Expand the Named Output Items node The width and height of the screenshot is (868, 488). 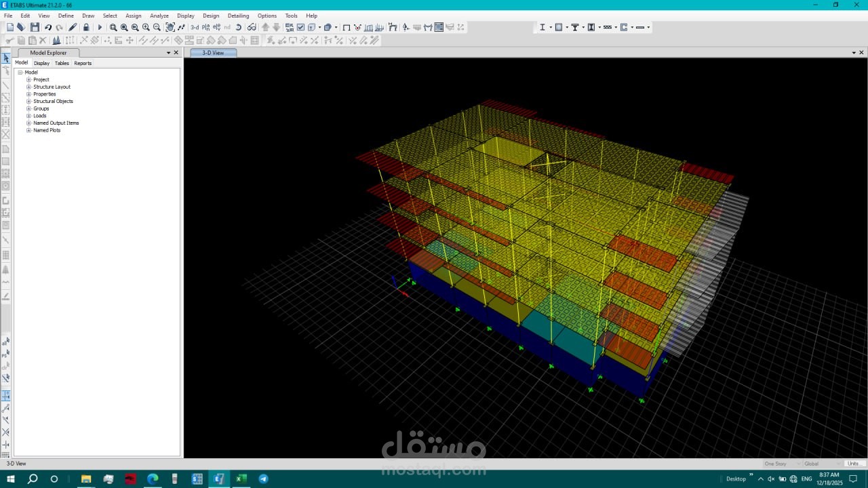click(29, 123)
